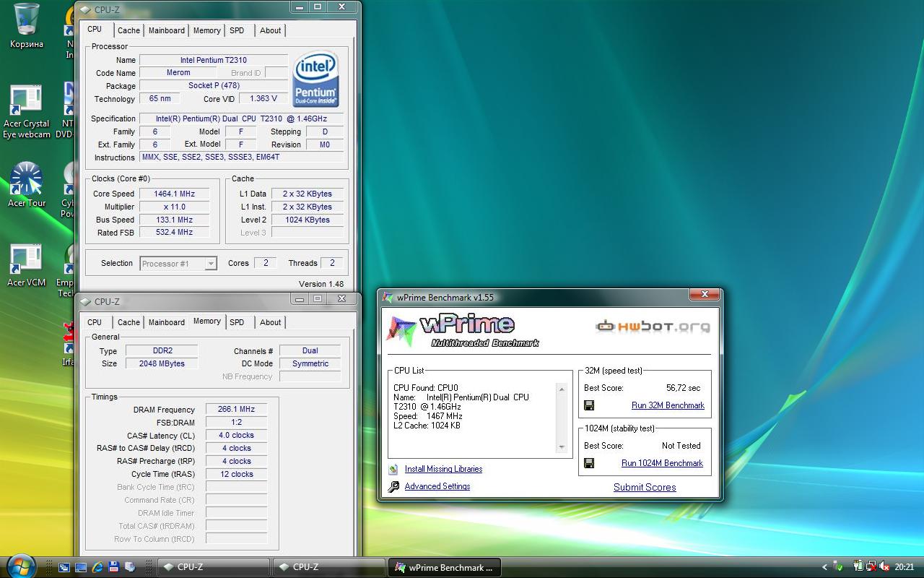Switch to CPU tab in lower CPU-Z
The image size is (924, 578).
pyautogui.click(x=95, y=322)
